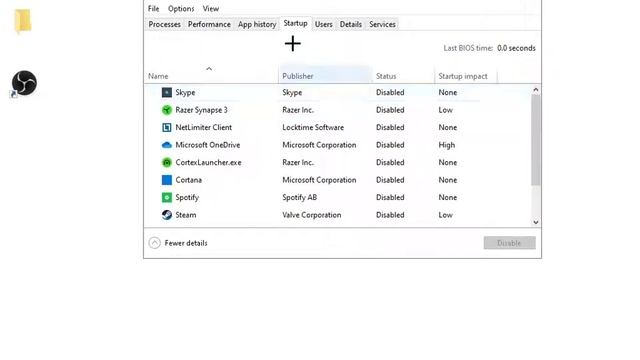Click the Skype app icon in the list
The image size is (640, 360).
point(167,93)
